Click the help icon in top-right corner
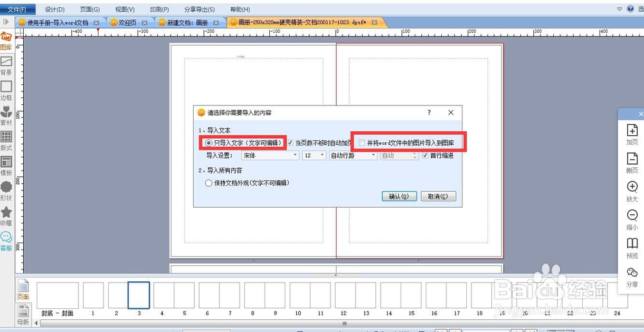 click(630, 8)
